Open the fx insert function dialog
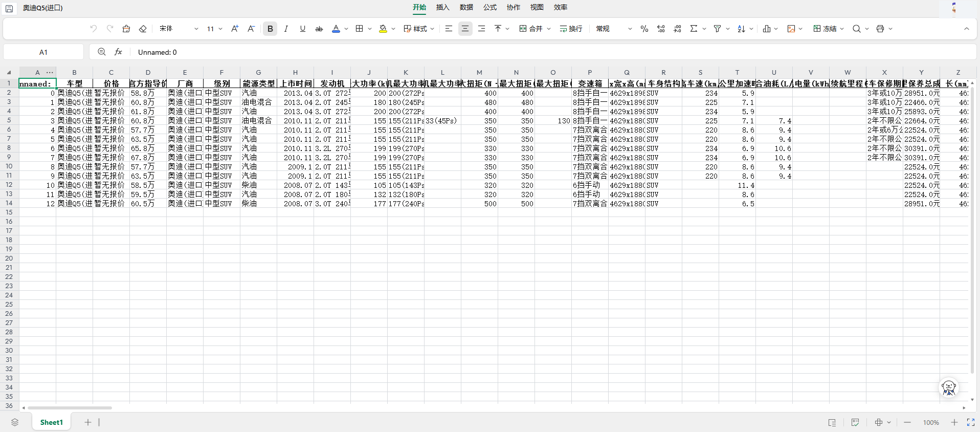The height and width of the screenshot is (432, 980). [118, 52]
